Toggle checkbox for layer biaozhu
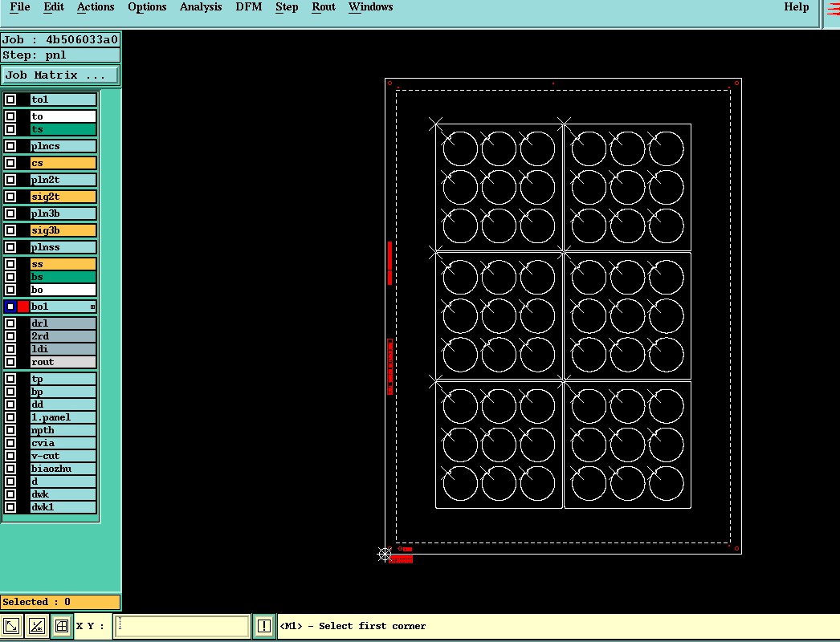Screen dimensions: 840x642 coord(10,469)
